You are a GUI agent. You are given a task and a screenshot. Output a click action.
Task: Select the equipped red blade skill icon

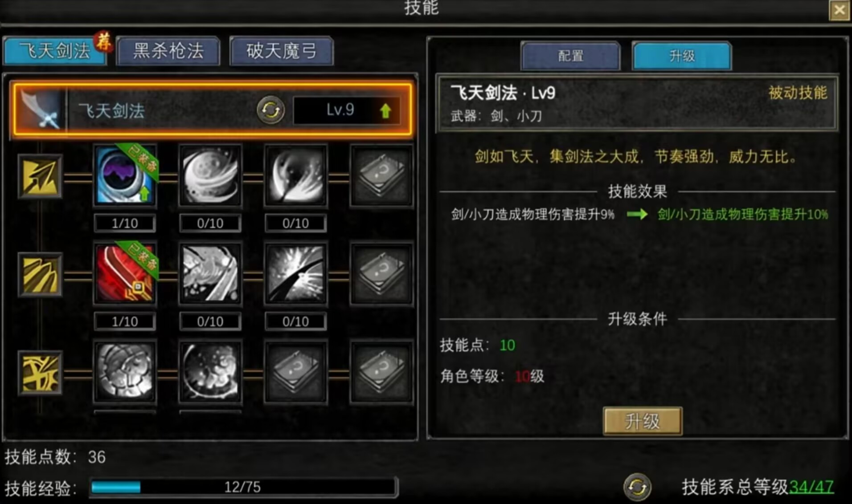[125, 273]
